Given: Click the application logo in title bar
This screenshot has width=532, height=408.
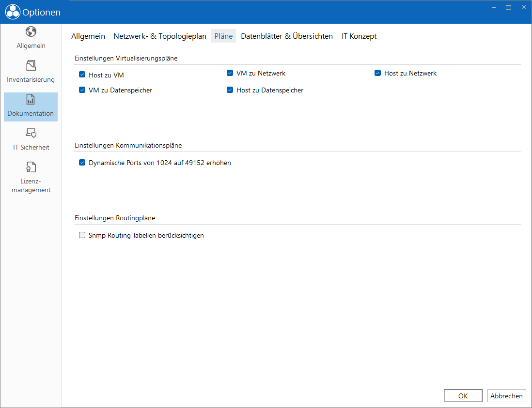Looking at the screenshot, I should 13,12.
